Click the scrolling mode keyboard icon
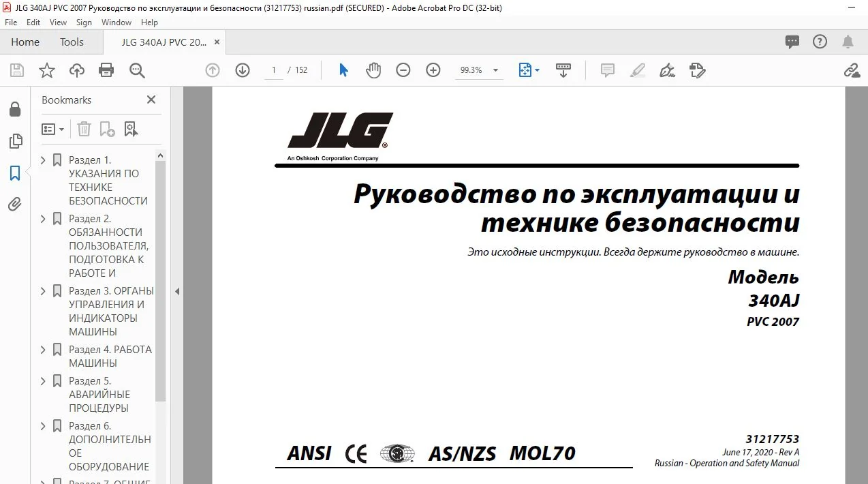868x484 pixels. pyautogui.click(x=563, y=70)
